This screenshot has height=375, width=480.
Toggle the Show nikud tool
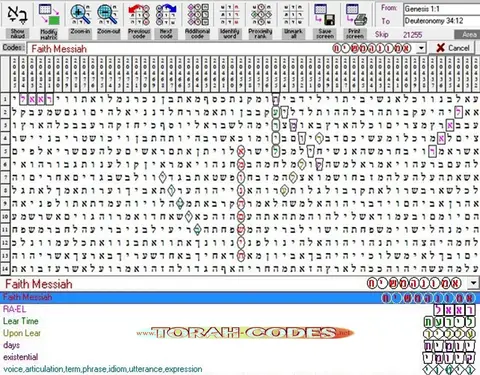pyautogui.click(x=17, y=20)
